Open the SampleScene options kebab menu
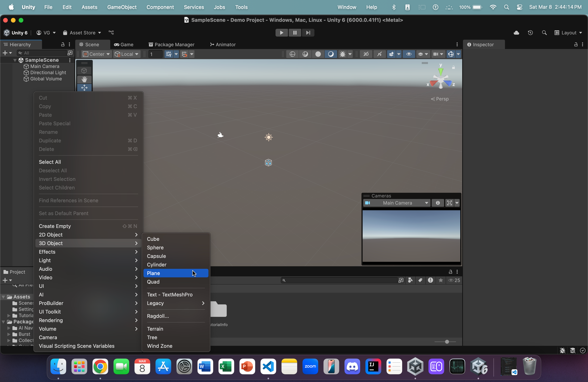 [70, 60]
